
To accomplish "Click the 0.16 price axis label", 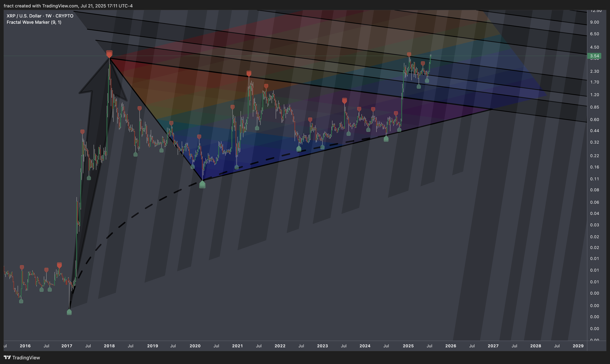I will click(x=595, y=167).
